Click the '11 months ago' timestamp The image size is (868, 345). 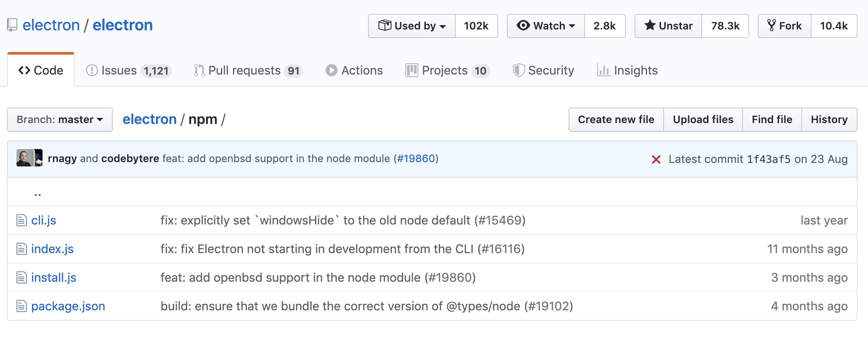click(x=807, y=249)
